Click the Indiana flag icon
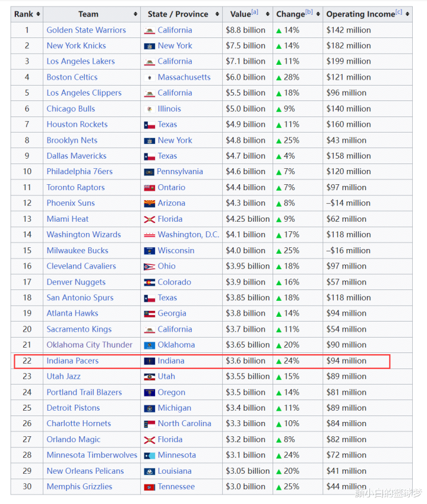Image resolution: width=427 pixels, height=504 pixels. [x=150, y=361]
